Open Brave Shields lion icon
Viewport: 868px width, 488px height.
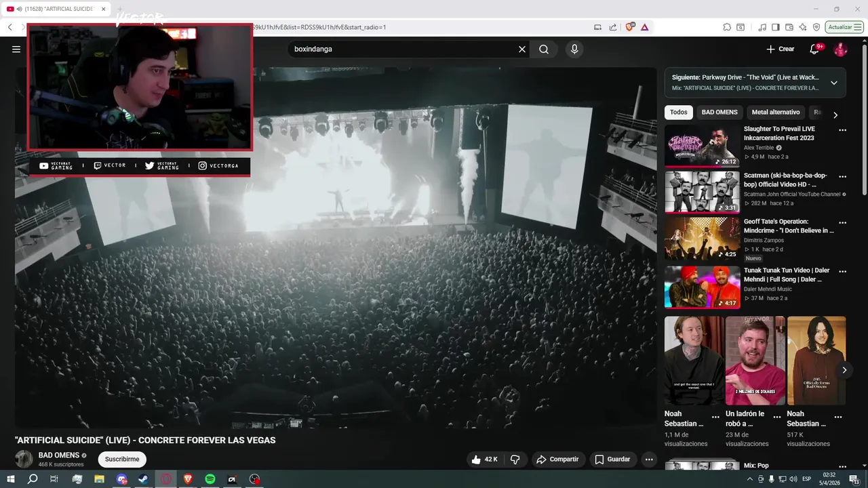[x=630, y=27]
